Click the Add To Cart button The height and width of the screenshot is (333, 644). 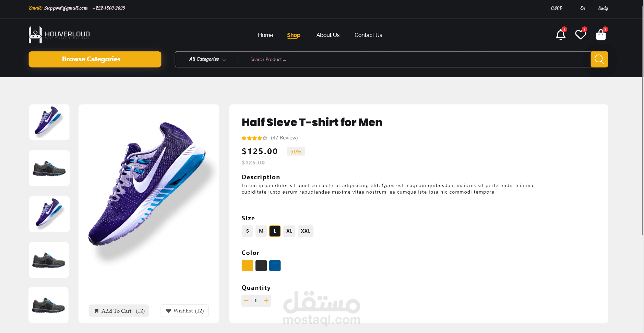[119, 311]
